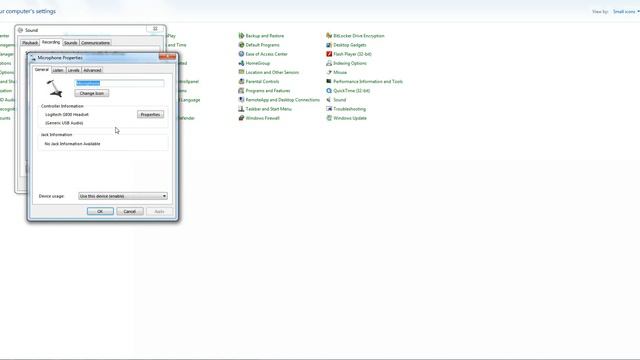The height and width of the screenshot is (360, 640).
Task: Open the BitLocker Drive Encryption icon
Action: click(329, 36)
